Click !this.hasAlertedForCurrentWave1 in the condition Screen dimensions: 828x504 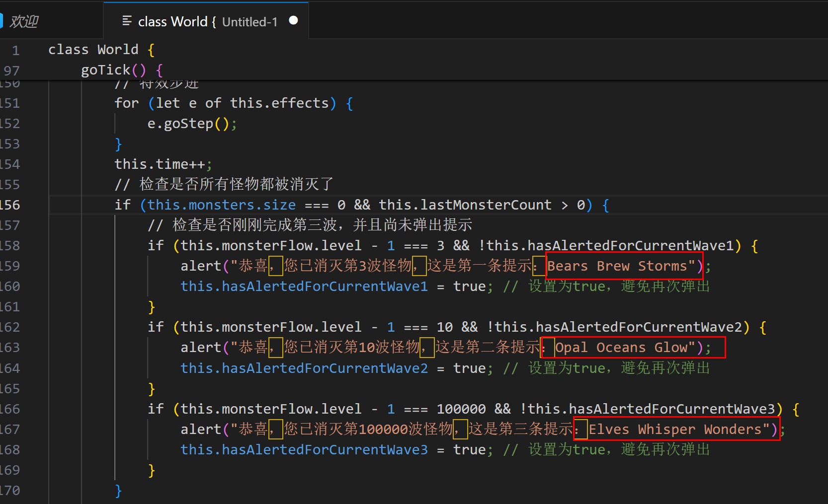pos(606,246)
